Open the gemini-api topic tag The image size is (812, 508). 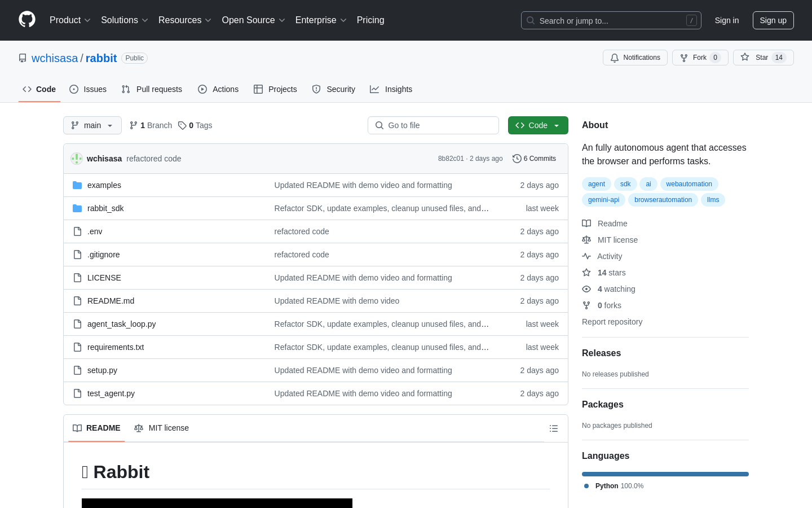pyautogui.click(x=603, y=200)
